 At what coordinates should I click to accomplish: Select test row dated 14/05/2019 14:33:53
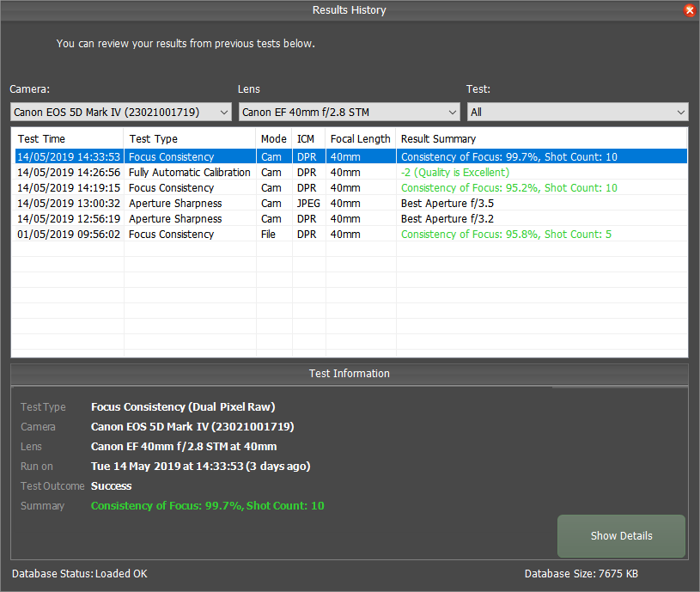(x=351, y=156)
